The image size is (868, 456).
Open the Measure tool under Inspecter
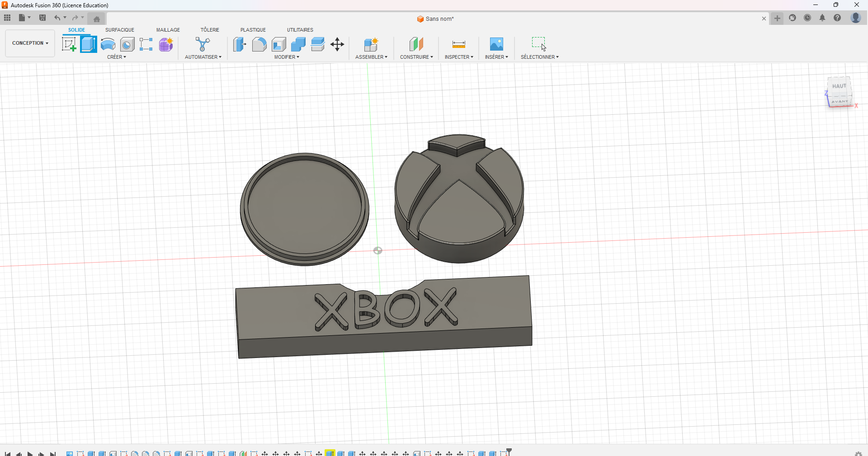click(458, 44)
